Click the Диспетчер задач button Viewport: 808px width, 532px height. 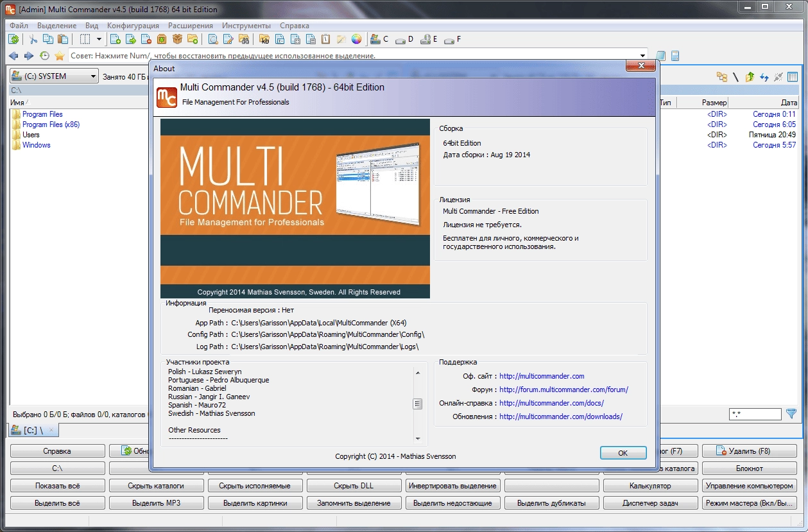point(650,503)
